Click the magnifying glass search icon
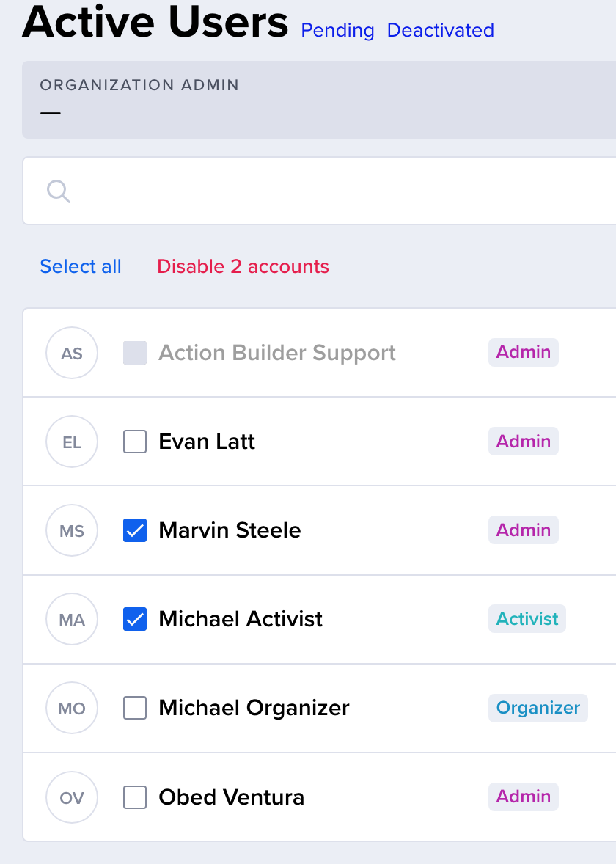The image size is (616, 864). tap(59, 191)
